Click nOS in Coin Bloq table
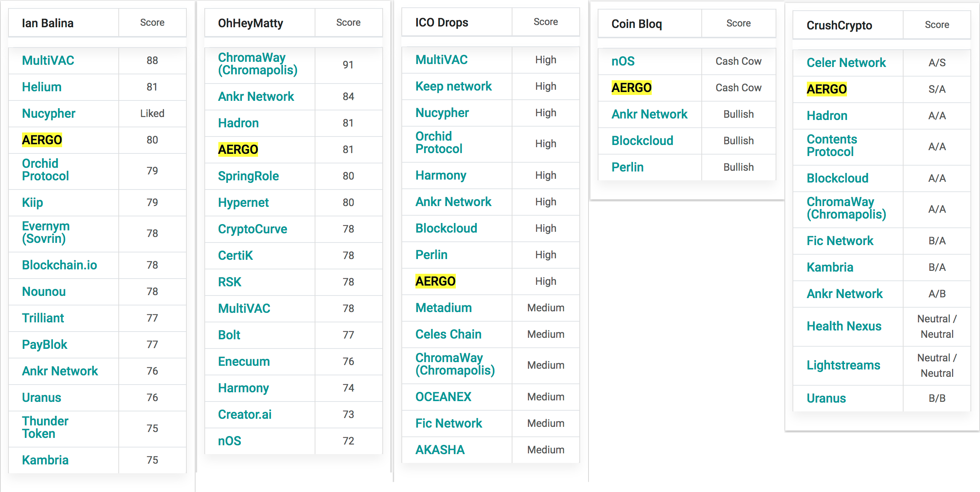Image resolution: width=980 pixels, height=492 pixels. (x=623, y=61)
